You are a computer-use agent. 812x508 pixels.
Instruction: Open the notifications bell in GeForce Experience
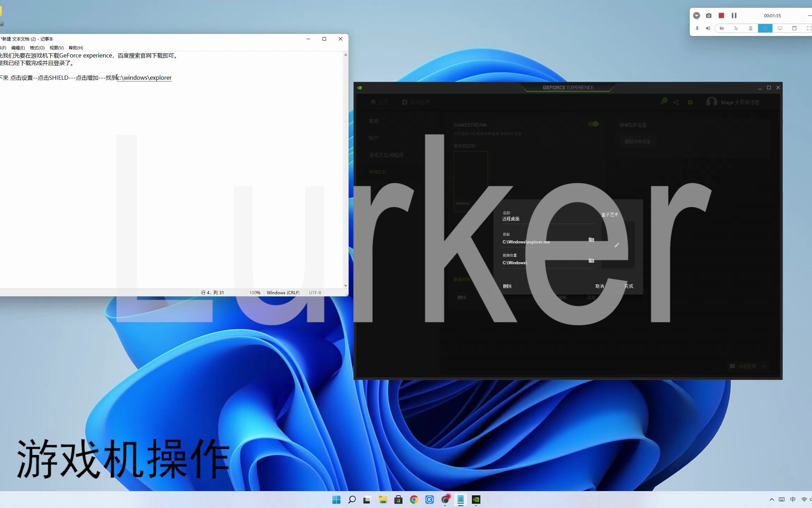click(663, 102)
